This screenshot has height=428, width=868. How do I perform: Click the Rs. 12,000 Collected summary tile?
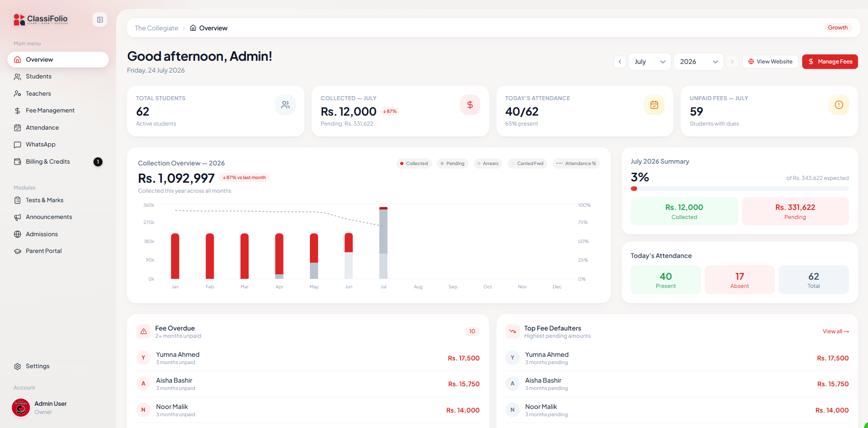[684, 211]
